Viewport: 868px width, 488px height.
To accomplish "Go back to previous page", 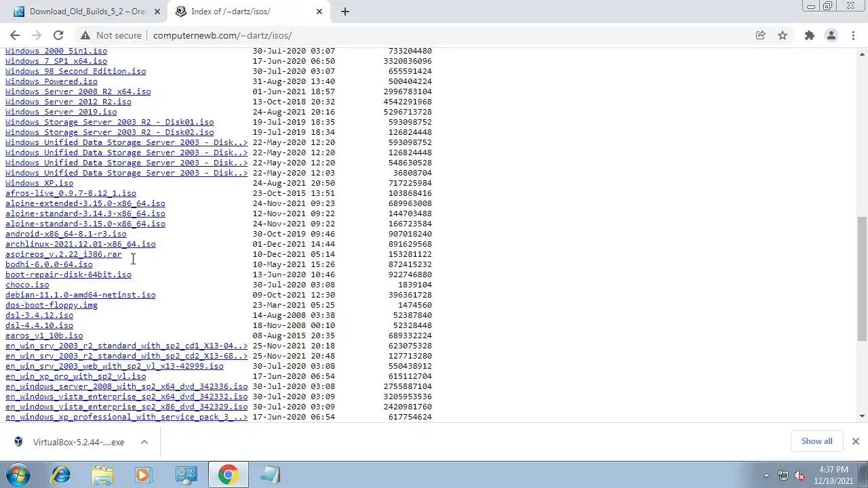I will pyautogui.click(x=15, y=35).
